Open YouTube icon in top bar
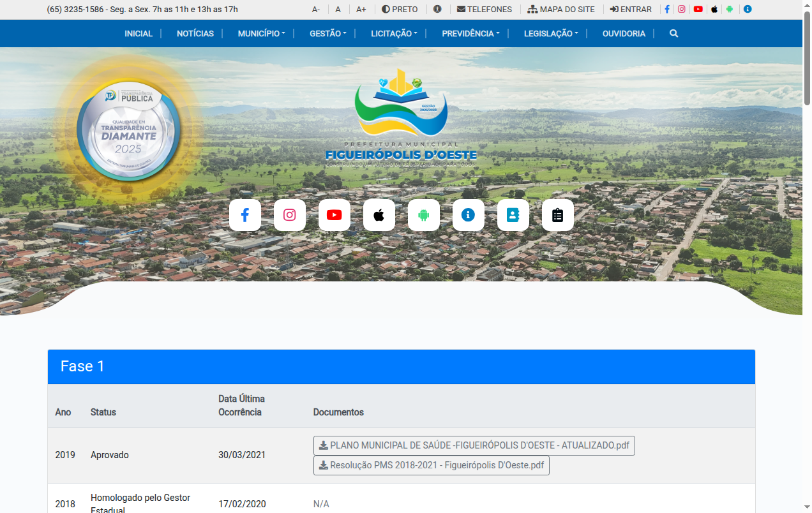The image size is (812, 513). coord(698,10)
